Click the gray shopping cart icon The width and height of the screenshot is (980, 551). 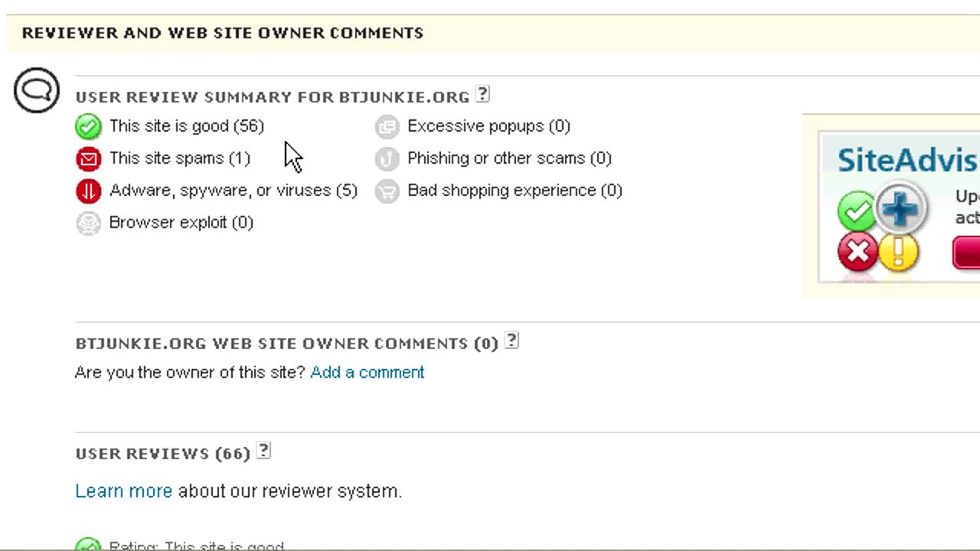(x=387, y=191)
